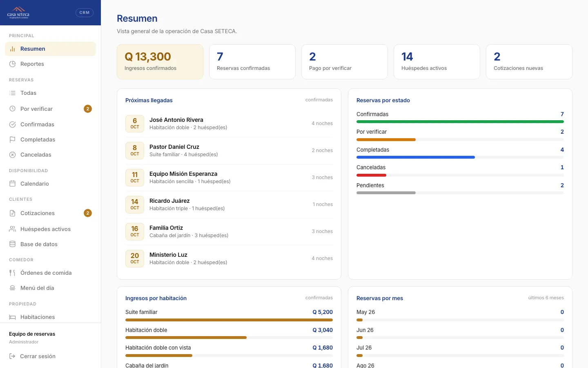This screenshot has width=588, height=368.
Task: Click the Ingresos confirmados Q 13,300 card
Action: click(160, 62)
